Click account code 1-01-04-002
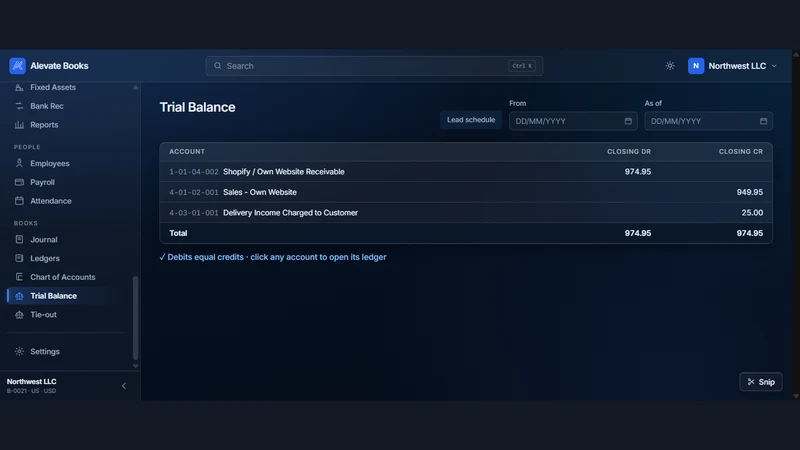The height and width of the screenshot is (450, 800). pyautogui.click(x=194, y=172)
